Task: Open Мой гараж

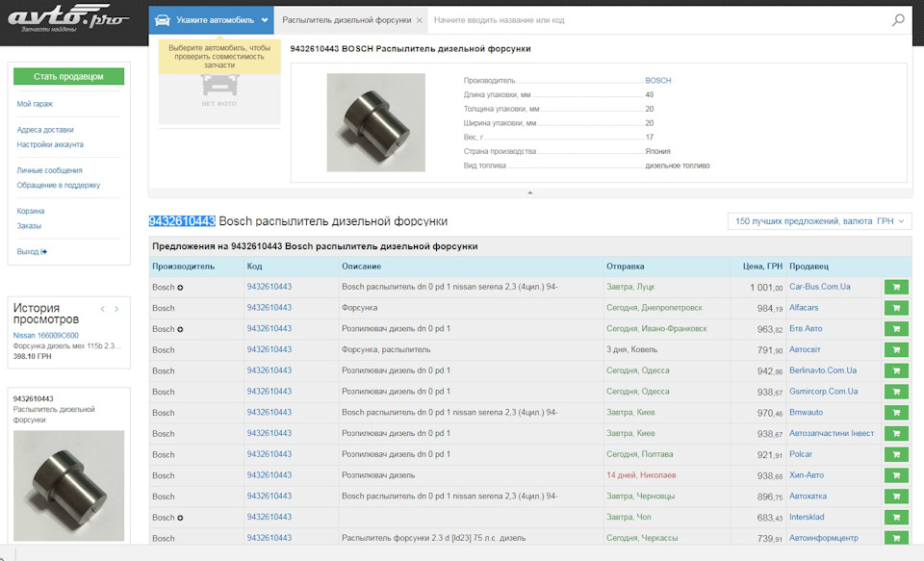Action: pyautogui.click(x=35, y=104)
